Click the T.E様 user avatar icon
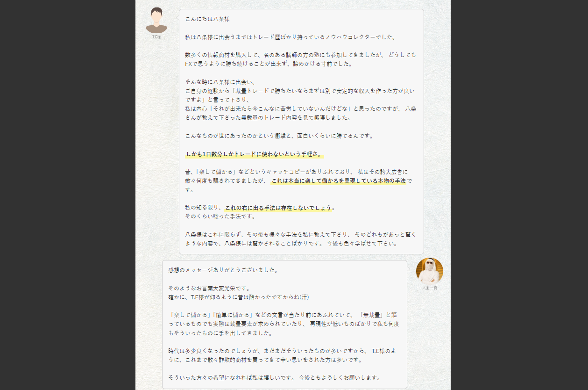Screen dimensions: 588x390 [156, 20]
